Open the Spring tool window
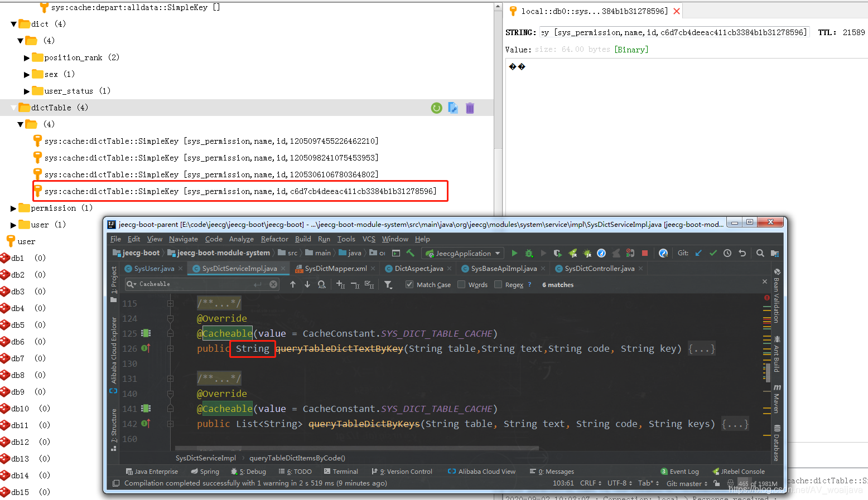 tap(205, 472)
